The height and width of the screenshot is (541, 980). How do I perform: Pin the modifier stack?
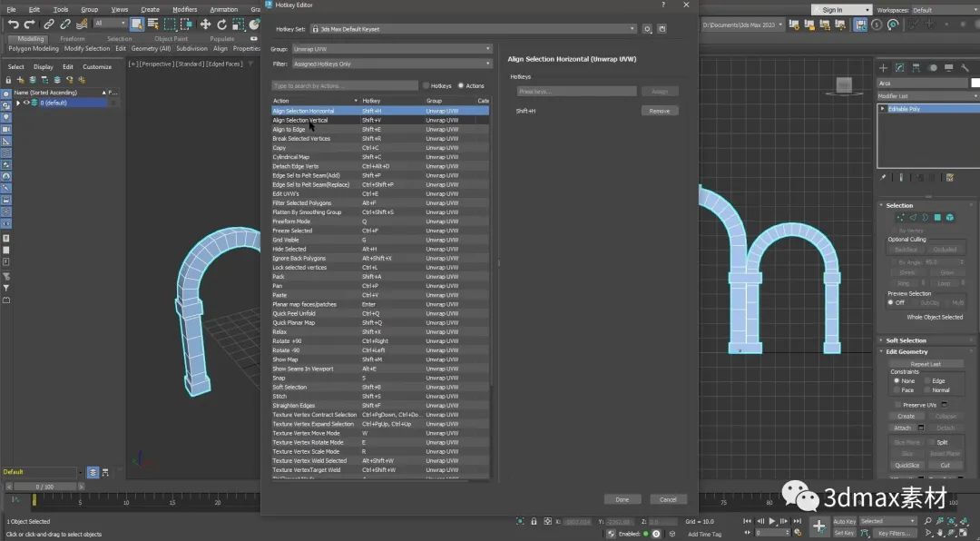(x=883, y=178)
